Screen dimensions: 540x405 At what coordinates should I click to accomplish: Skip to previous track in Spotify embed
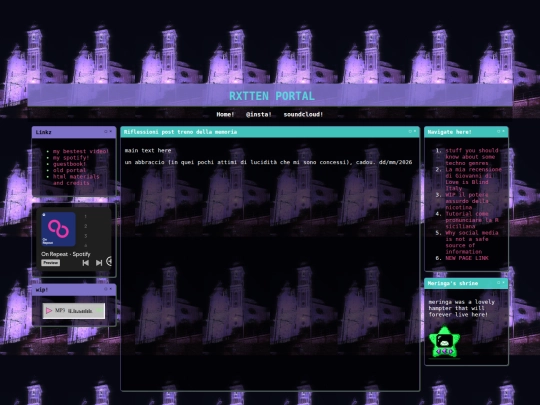pos(86,263)
